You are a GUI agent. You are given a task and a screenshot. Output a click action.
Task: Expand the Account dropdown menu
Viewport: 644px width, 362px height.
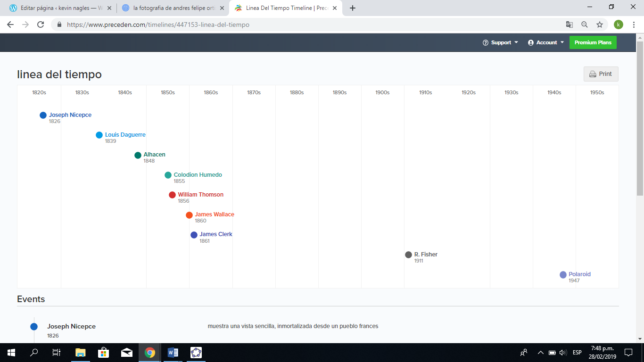[x=546, y=42]
